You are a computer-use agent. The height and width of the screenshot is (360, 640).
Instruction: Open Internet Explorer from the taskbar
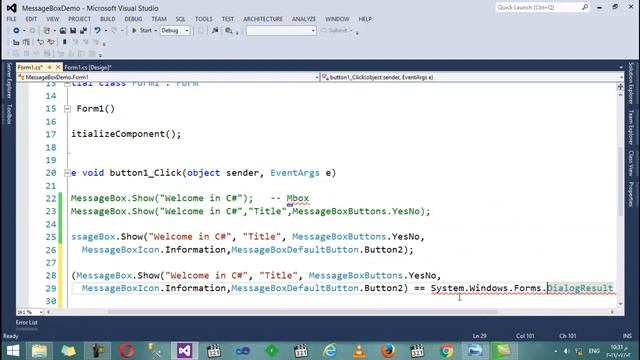tap(330, 351)
